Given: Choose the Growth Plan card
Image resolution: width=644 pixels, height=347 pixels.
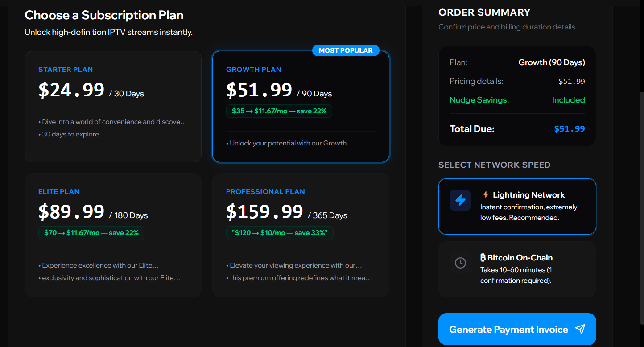Looking at the screenshot, I should [x=301, y=107].
